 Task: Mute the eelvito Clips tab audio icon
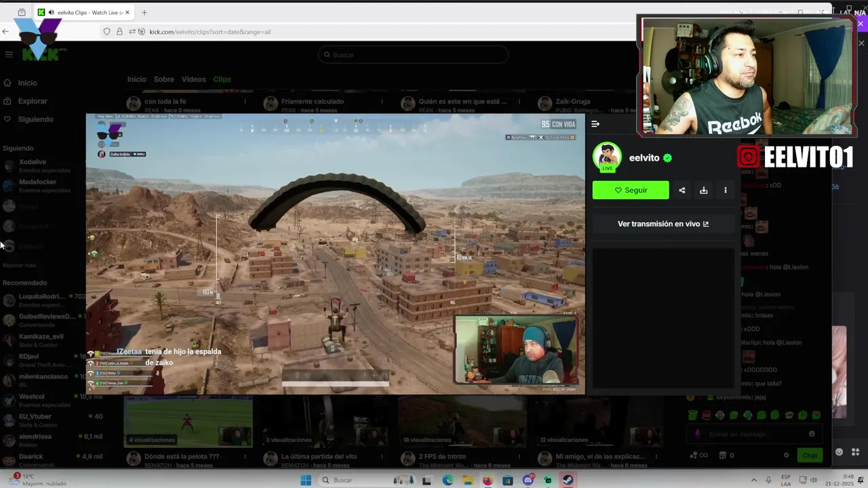(52, 12)
